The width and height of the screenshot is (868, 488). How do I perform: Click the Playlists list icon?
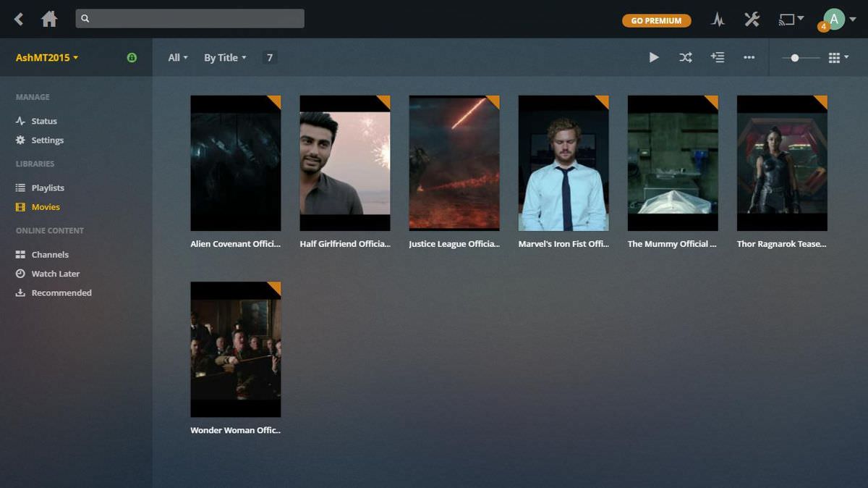pos(20,188)
